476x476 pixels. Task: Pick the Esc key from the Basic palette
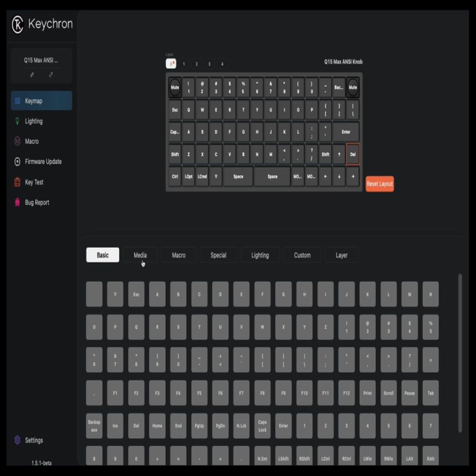(x=136, y=294)
